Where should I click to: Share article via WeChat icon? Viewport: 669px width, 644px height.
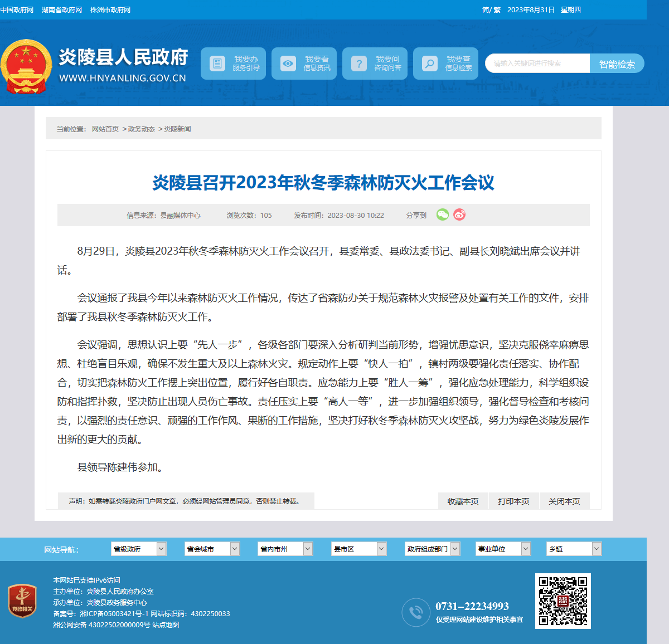click(x=443, y=214)
